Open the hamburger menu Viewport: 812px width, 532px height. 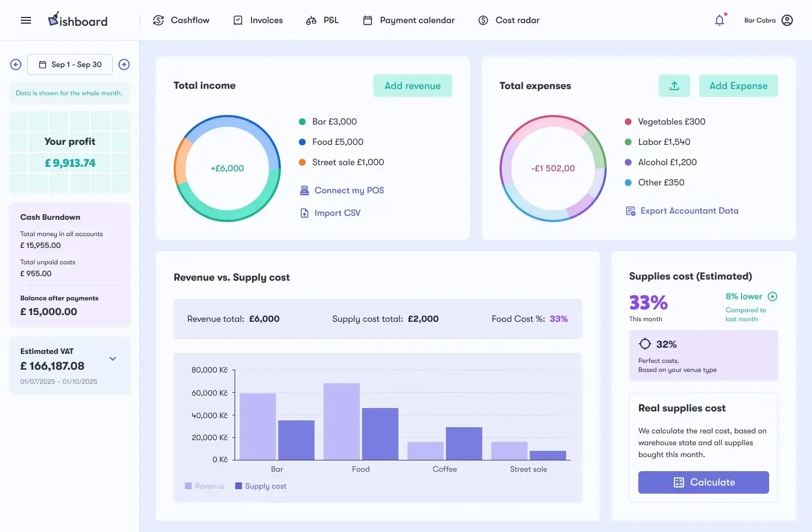click(26, 20)
